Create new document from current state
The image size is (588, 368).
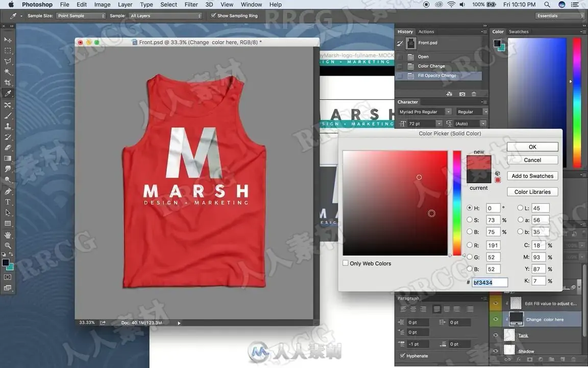449,94
